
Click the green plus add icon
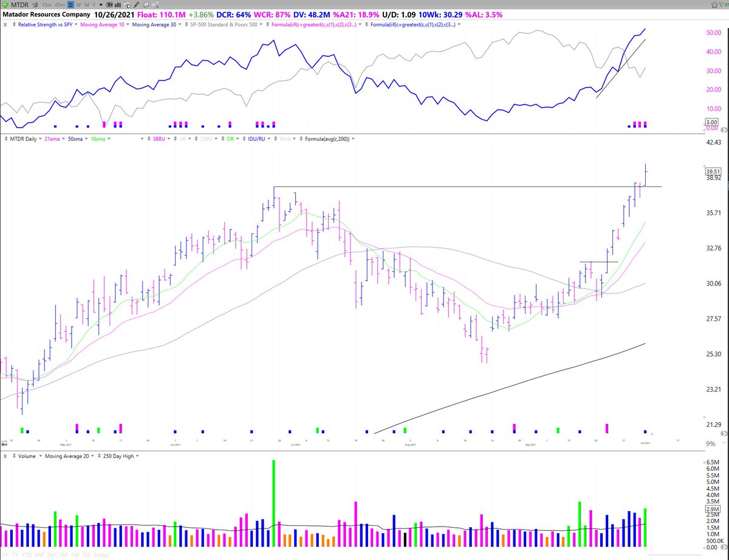[x=5, y=5]
